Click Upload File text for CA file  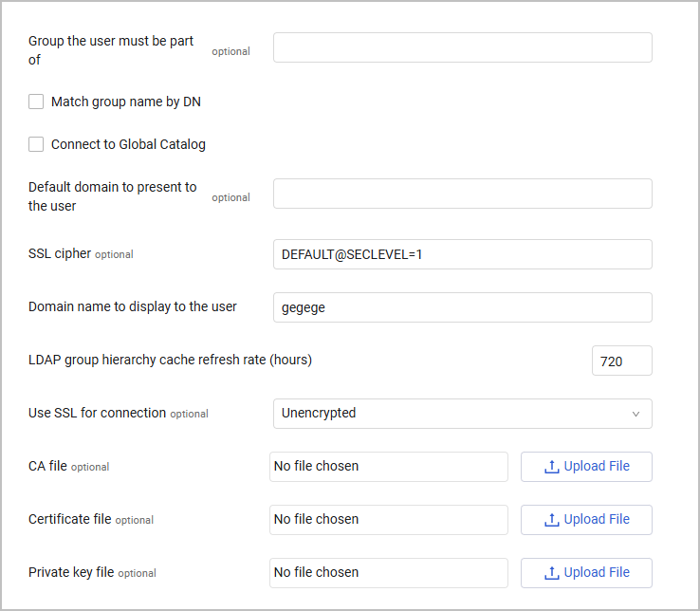point(597,467)
